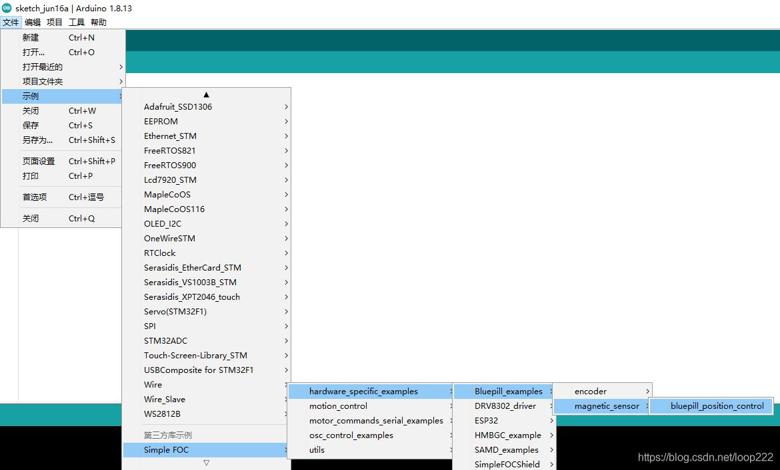Open the 编辑 menu
The height and width of the screenshot is (470, 780).
[x=32, y=22]
